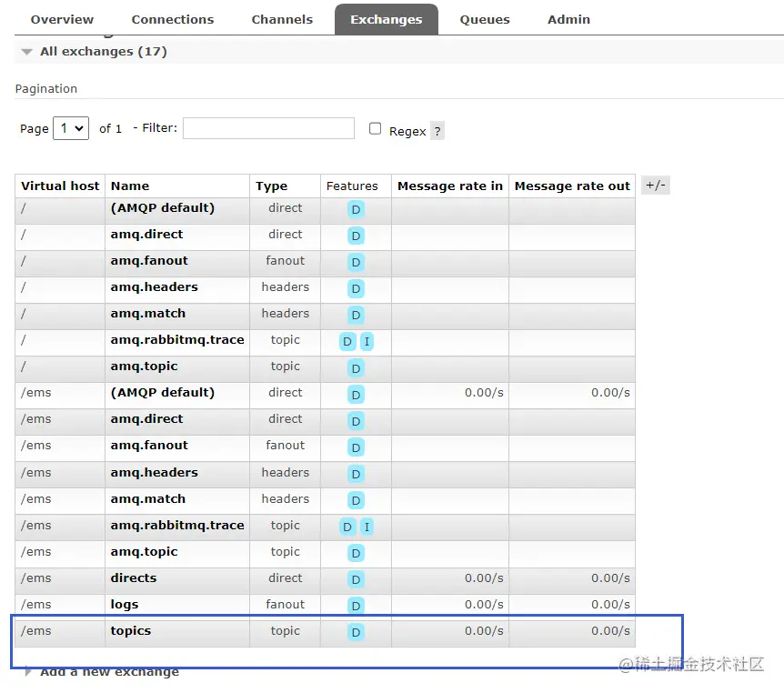Open the Page number dropdown
Viewport: 784px width, 693px height.
tap(71, 128)
